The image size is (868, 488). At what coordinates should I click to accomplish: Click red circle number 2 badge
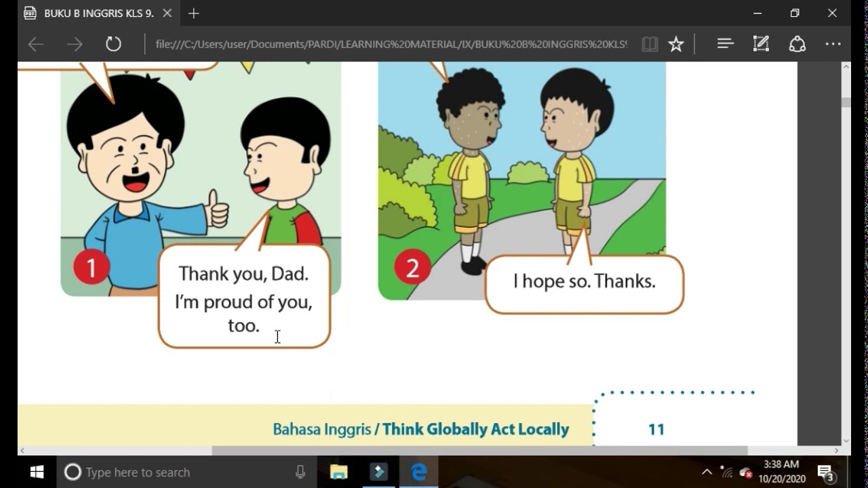[412, 266]
